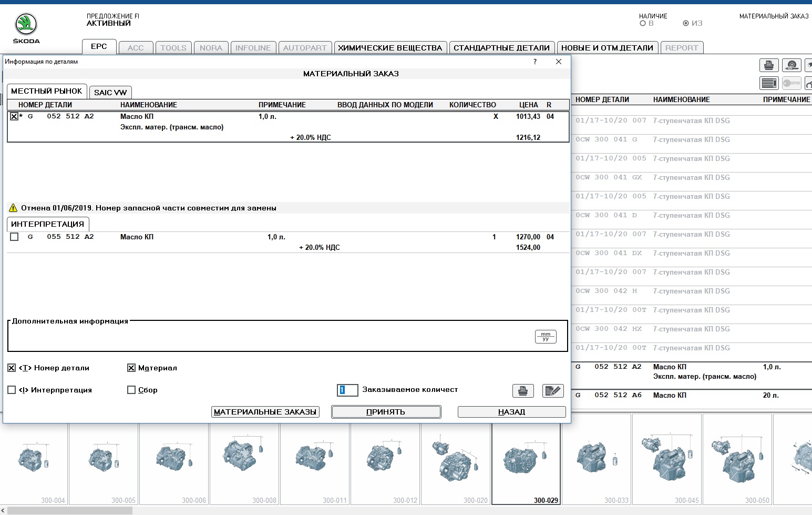The width and height of the screenshot is (812, 515).
Task: Uncheck the G 052 512 A2 part checkbox
Action: (14, 116)
